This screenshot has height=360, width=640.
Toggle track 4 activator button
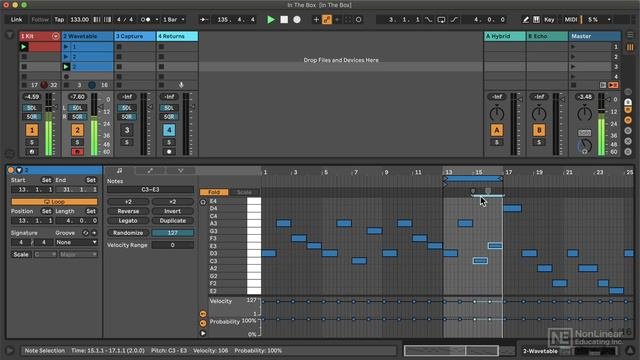click(x=169, y=130)
